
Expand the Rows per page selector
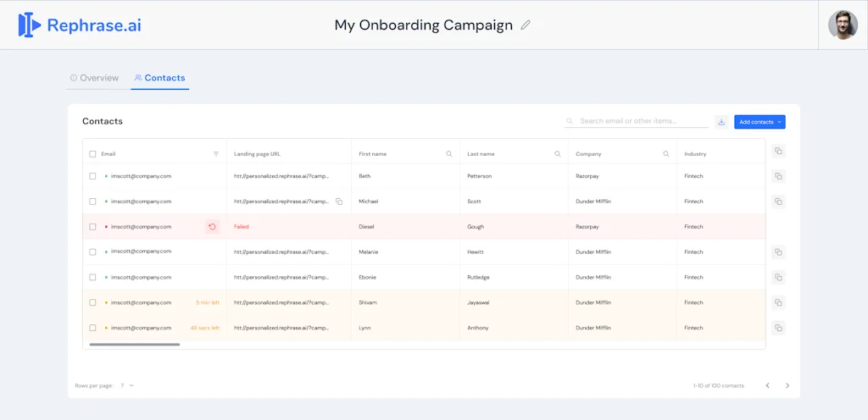127,386
